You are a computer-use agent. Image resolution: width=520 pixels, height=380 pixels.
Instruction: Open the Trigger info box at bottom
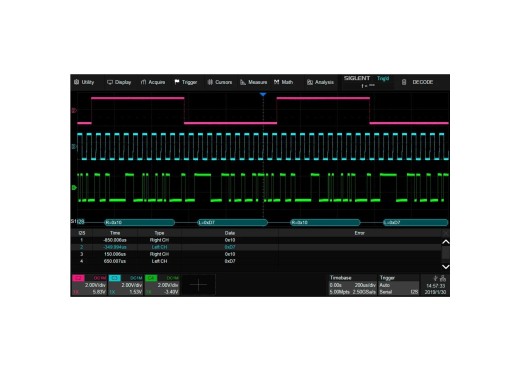(x=399, y=285)
